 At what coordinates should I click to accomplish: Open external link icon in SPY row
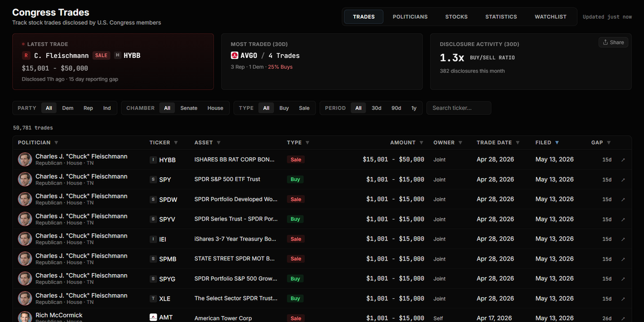pos(623,180)
